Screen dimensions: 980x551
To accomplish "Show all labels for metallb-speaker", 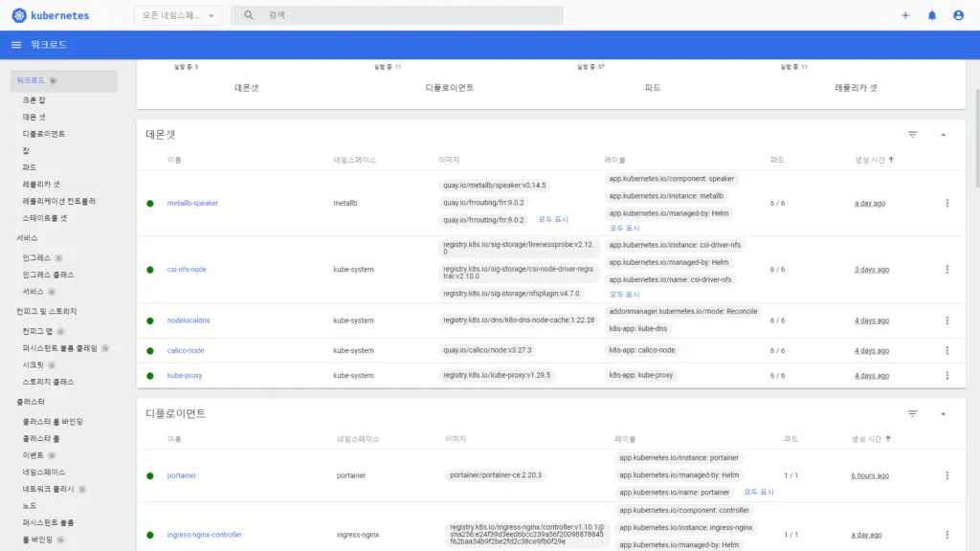I will pos(625,229).
